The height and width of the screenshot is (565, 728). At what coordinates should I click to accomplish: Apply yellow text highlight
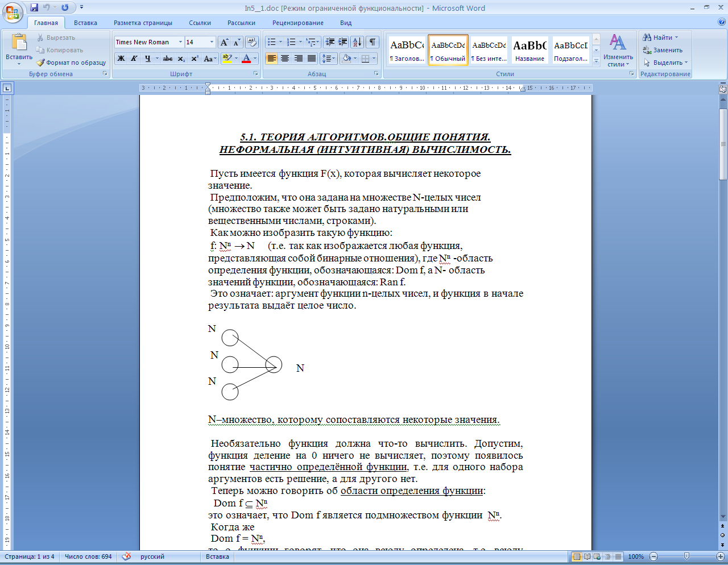[x=227, y=59]
